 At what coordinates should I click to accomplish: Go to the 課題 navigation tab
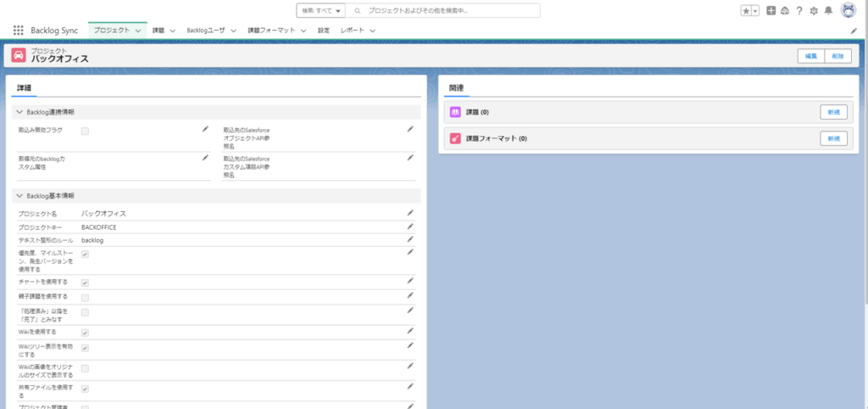pyautogui.click(x=159, y=31)
